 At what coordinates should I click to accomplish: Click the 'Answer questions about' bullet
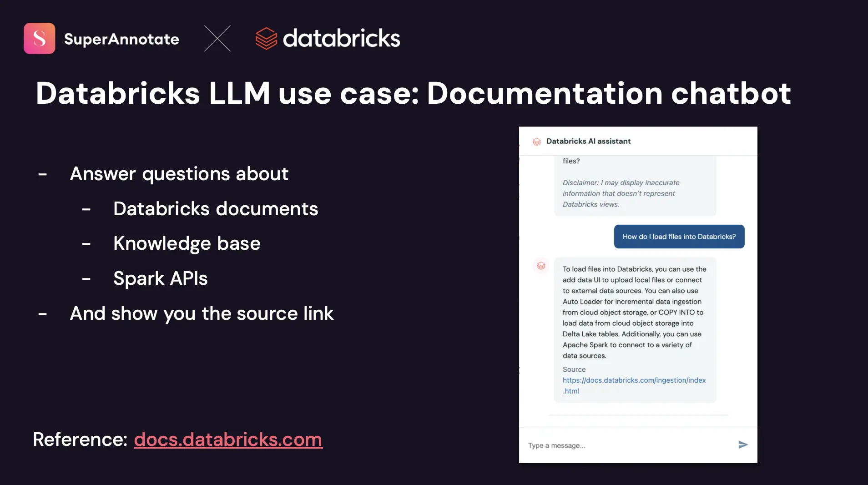tap(179, 174)
